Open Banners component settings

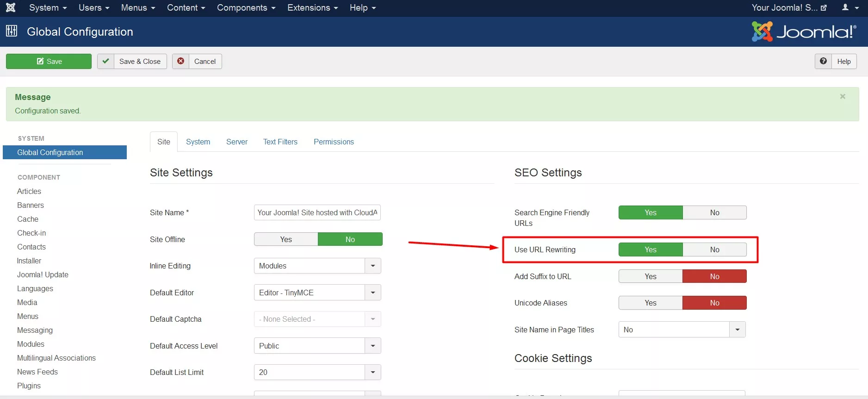(31, 205)
